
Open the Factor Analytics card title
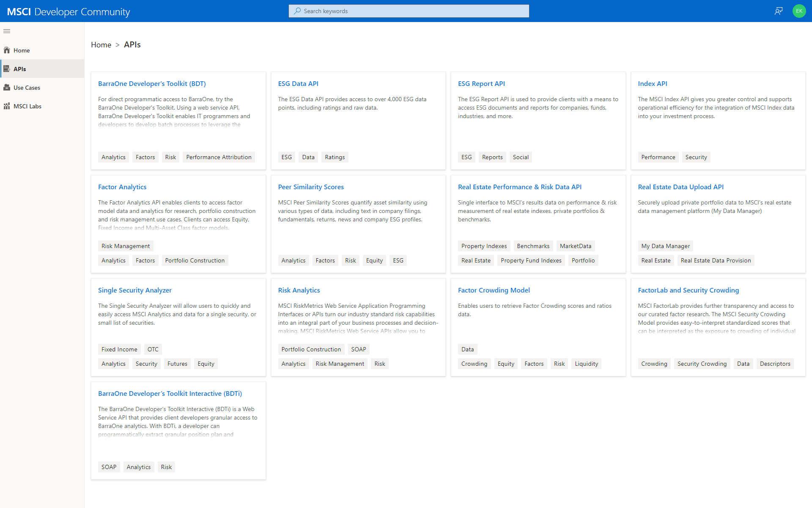pos(122,187)
